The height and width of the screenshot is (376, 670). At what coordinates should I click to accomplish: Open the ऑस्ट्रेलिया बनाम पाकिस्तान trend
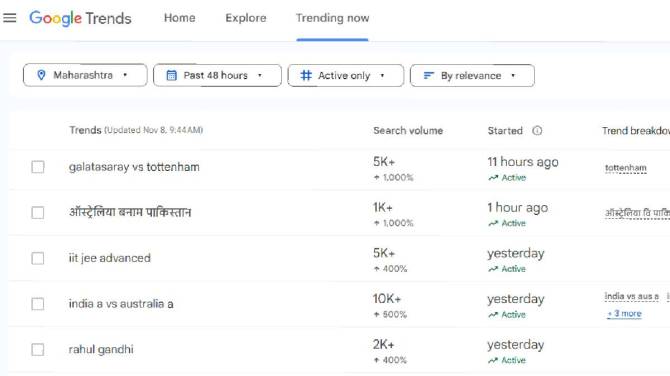coord(130,212)
